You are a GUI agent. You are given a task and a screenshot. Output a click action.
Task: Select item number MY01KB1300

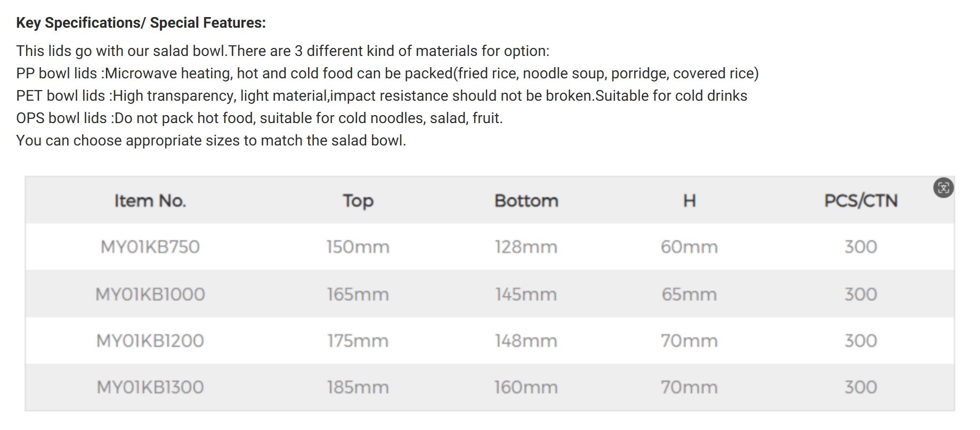tap(150, 387)
